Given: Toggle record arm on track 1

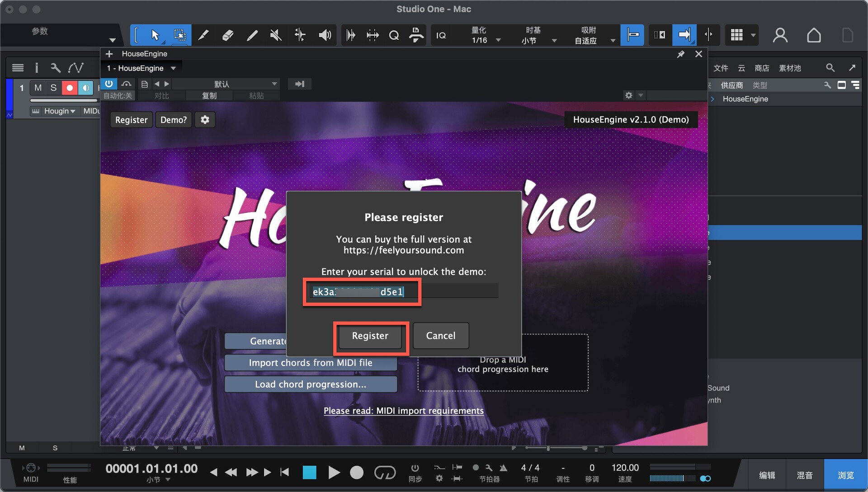Looking at the screenshot, I should point(70,88).
